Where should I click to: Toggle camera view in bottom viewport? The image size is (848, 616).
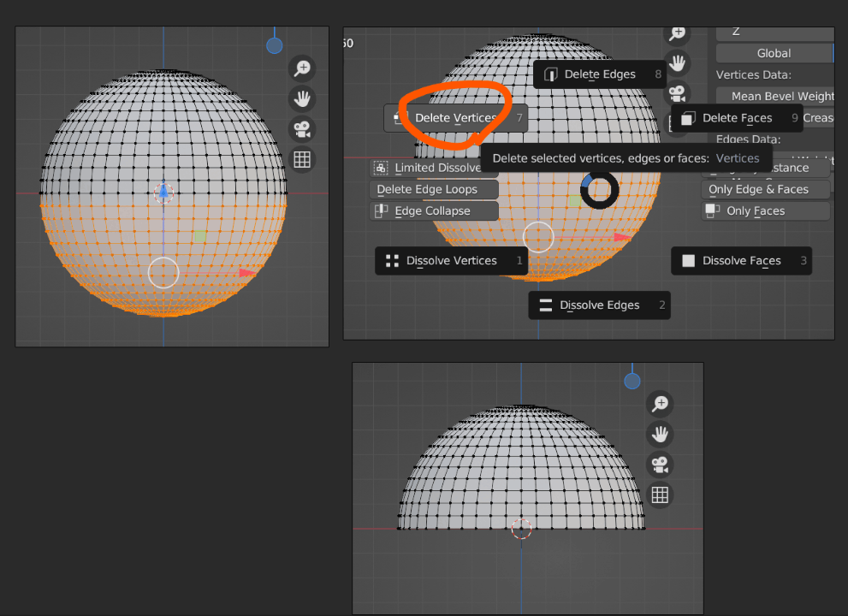tap(660, 465)
